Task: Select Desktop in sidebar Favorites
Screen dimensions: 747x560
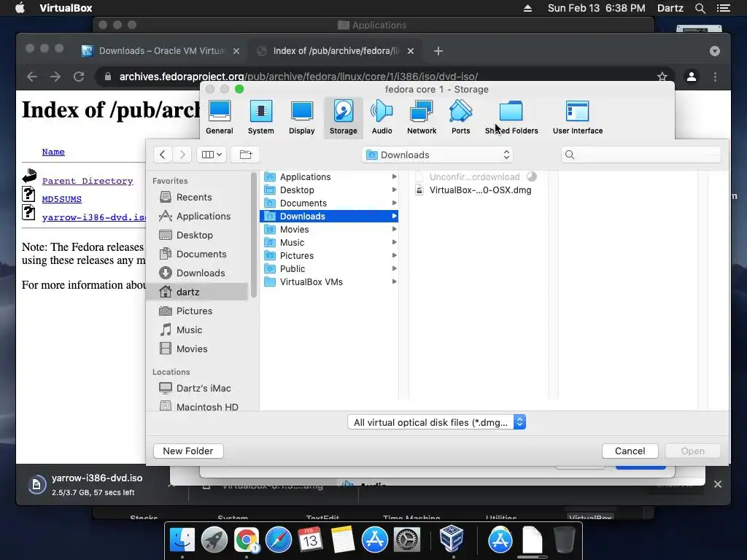Action: coord(197,236)
